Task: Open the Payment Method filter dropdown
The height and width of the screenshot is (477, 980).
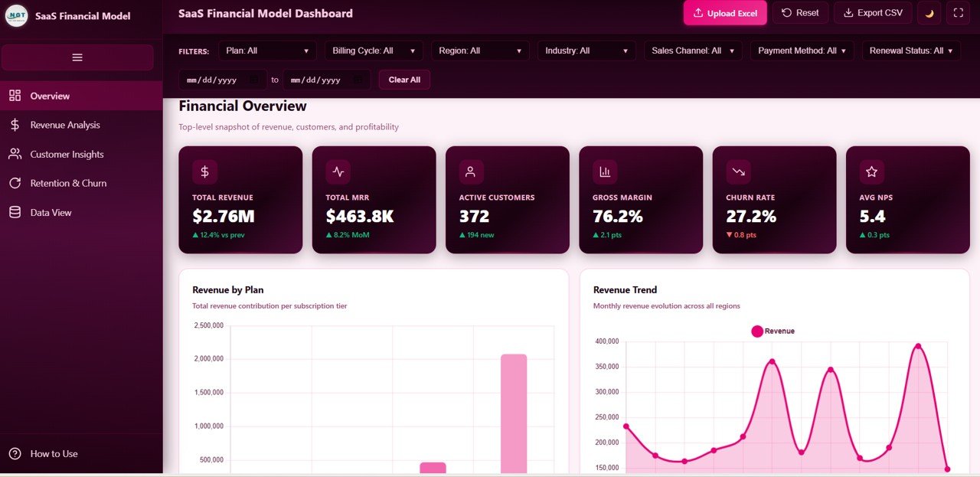Action: (802, 50)
